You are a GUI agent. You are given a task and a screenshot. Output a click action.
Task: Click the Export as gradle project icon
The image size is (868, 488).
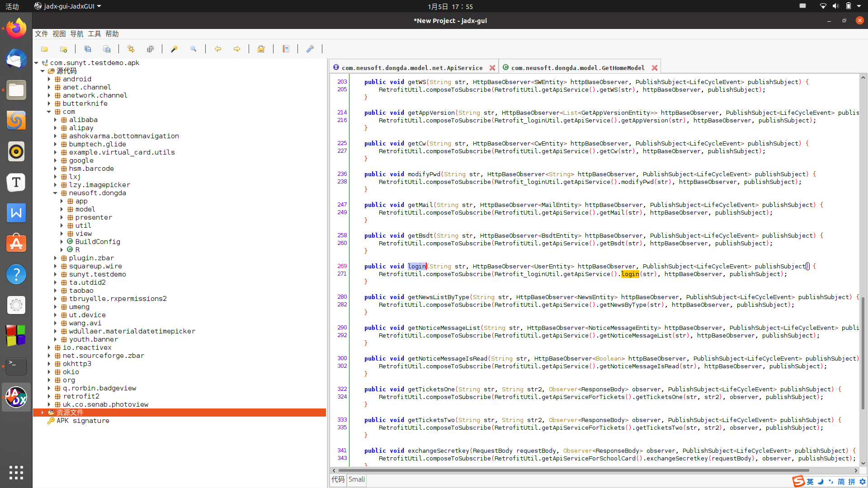click(x=107, y=49)
